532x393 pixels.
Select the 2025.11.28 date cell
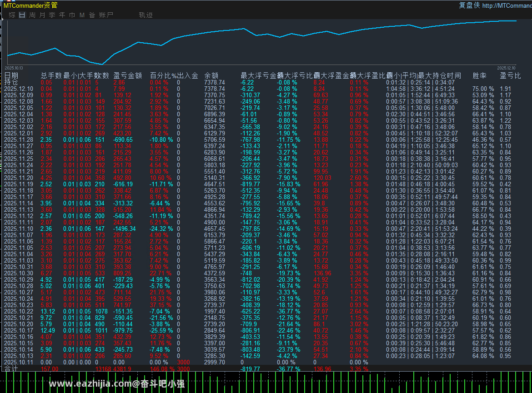[x=19, y=139]
